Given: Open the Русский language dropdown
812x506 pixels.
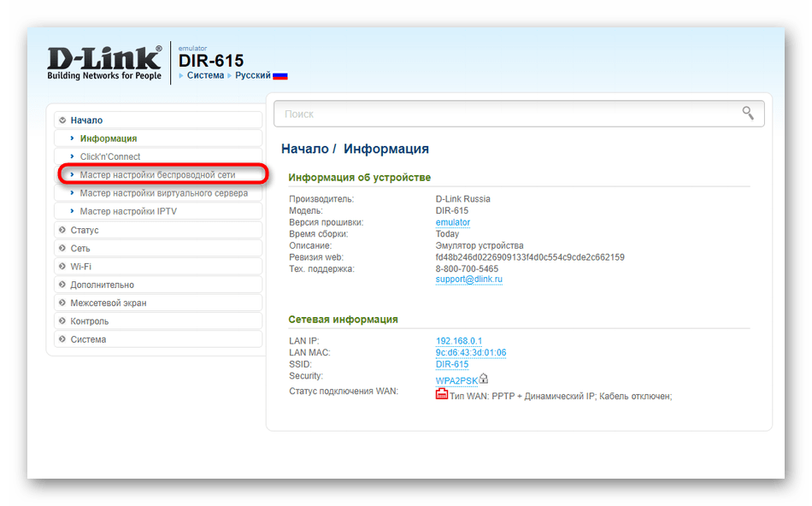Looking at the screenshot, I should pos(253,75).
